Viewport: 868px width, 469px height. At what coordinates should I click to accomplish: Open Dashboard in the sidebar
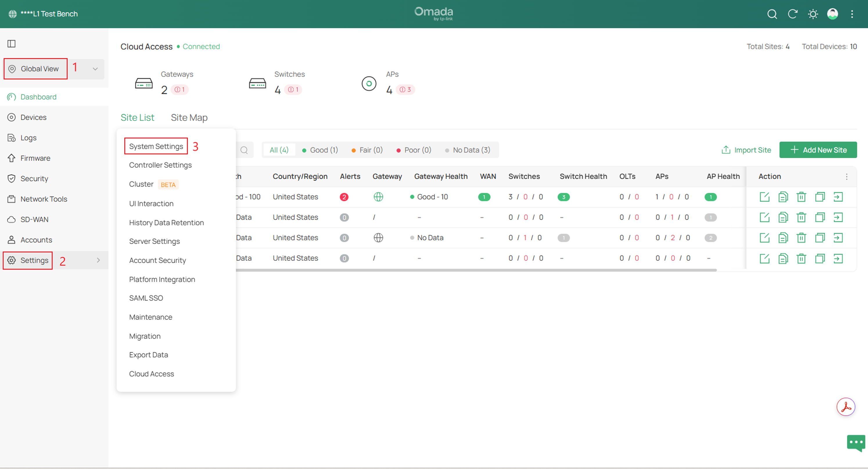54,97
